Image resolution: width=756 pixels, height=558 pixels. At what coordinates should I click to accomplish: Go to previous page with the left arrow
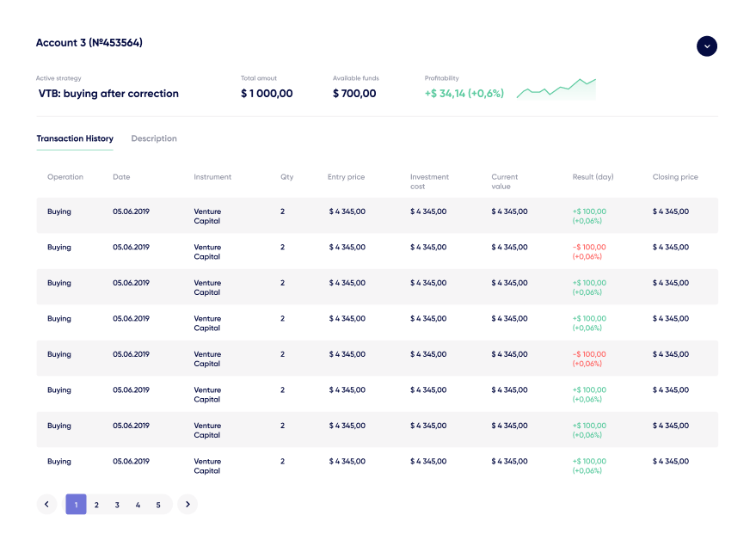tap(46, 504)
